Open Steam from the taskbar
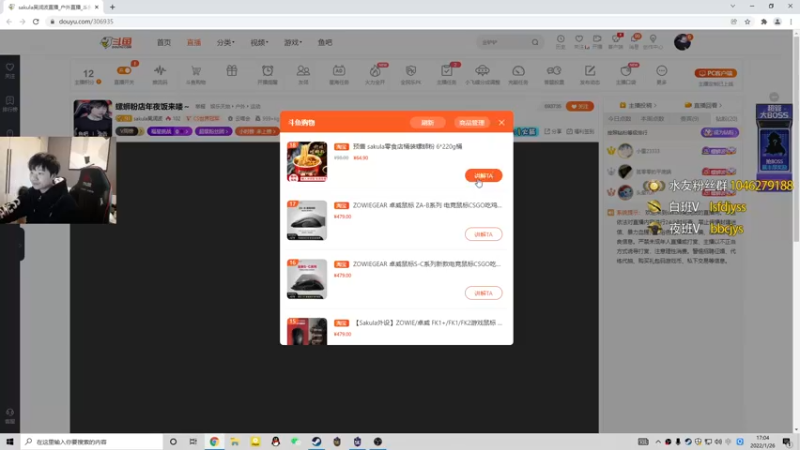This screenshot has width=800, height=450. 316,442
